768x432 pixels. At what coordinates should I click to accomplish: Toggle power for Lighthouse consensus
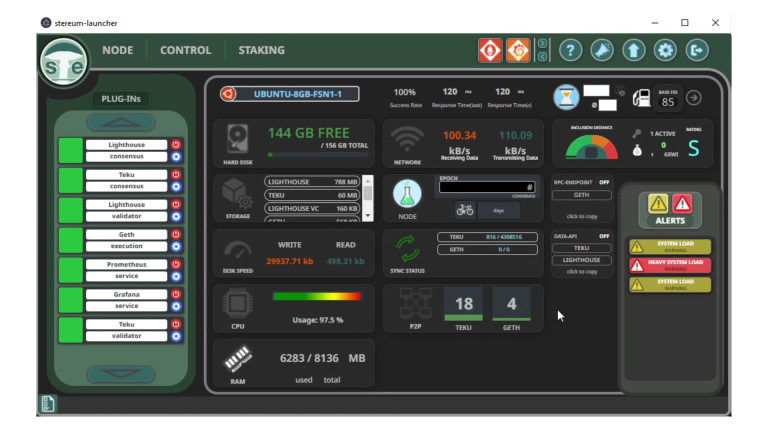(176, 144)
